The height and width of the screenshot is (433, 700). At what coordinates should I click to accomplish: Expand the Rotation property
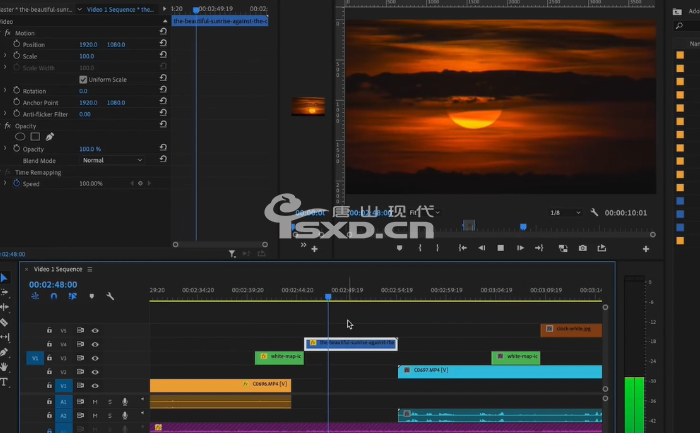tap(5, 91)
